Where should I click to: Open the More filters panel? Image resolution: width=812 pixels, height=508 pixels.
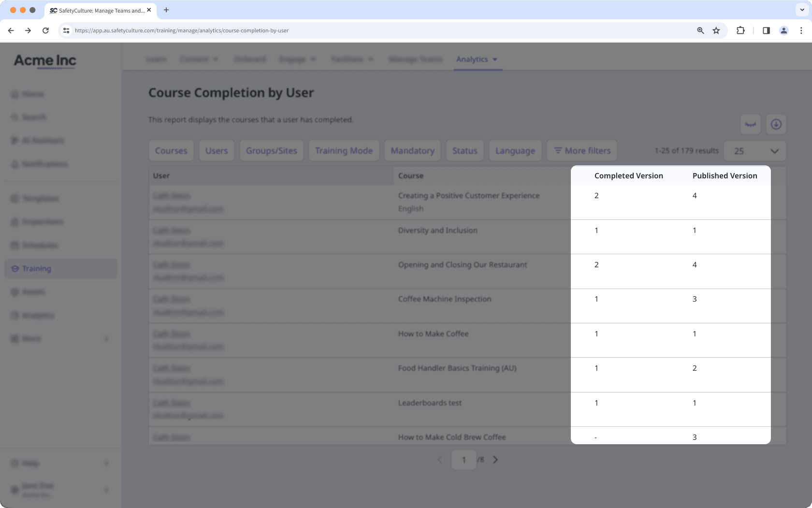(581, 150)
